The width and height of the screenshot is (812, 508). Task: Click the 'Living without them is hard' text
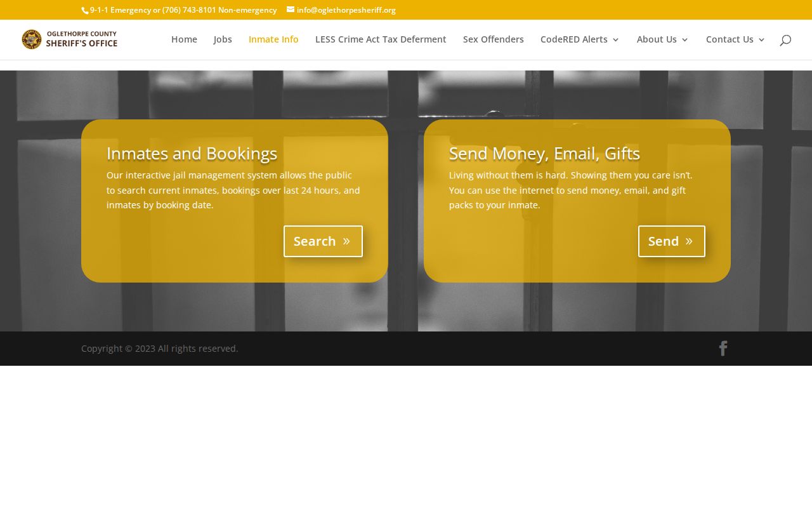pos(571,190)
